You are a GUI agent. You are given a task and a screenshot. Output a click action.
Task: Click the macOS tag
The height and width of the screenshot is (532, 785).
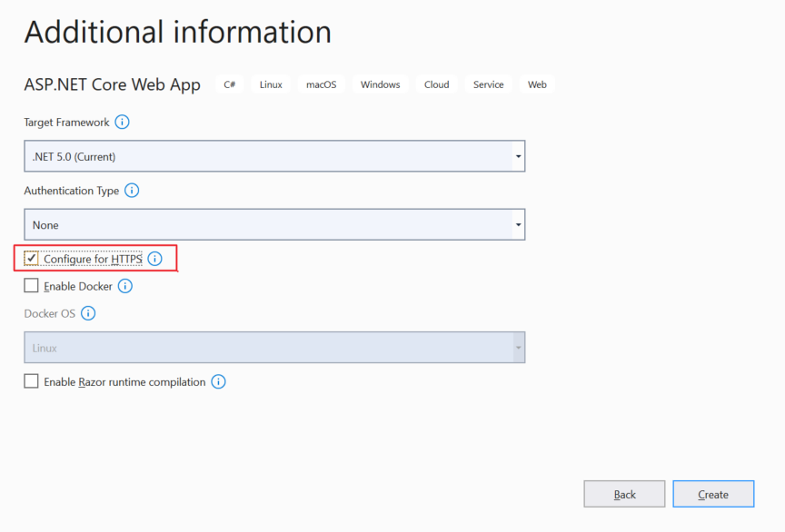pyautogui.click(x=321, y=84)
